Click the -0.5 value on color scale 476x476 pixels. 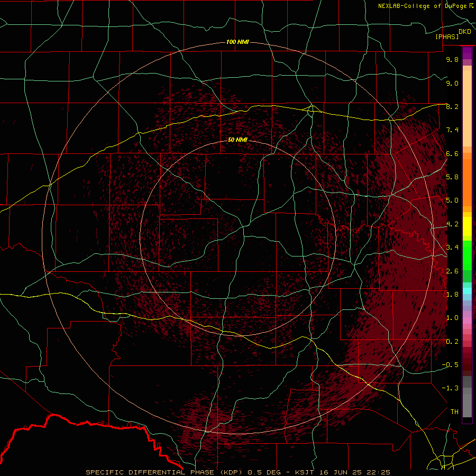tap(450, 364)
